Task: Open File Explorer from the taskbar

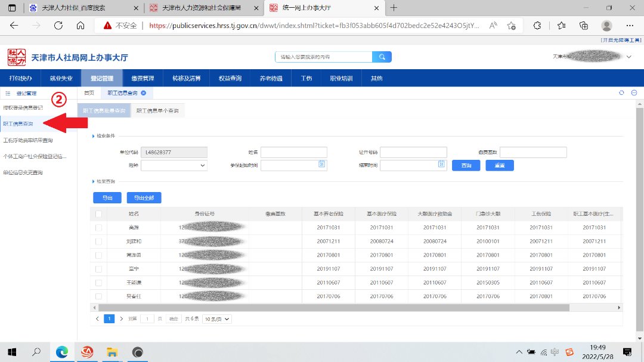Action: [x=112, y=352]
